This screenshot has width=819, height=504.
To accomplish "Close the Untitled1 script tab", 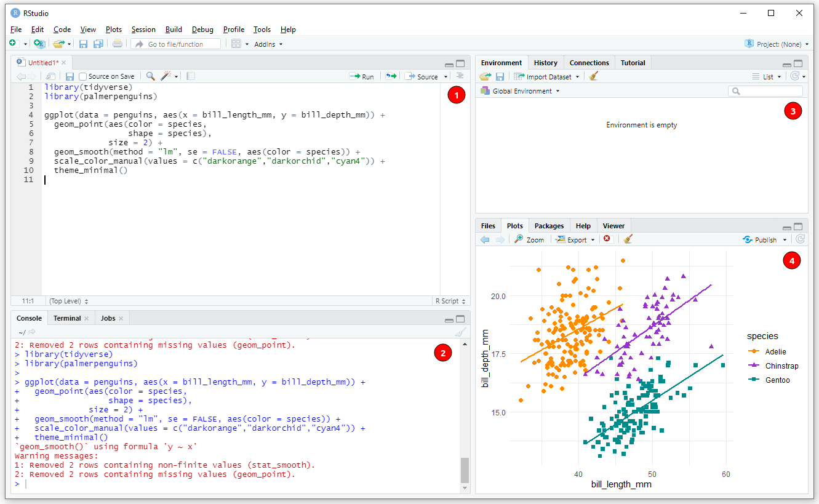I will 64,63.
